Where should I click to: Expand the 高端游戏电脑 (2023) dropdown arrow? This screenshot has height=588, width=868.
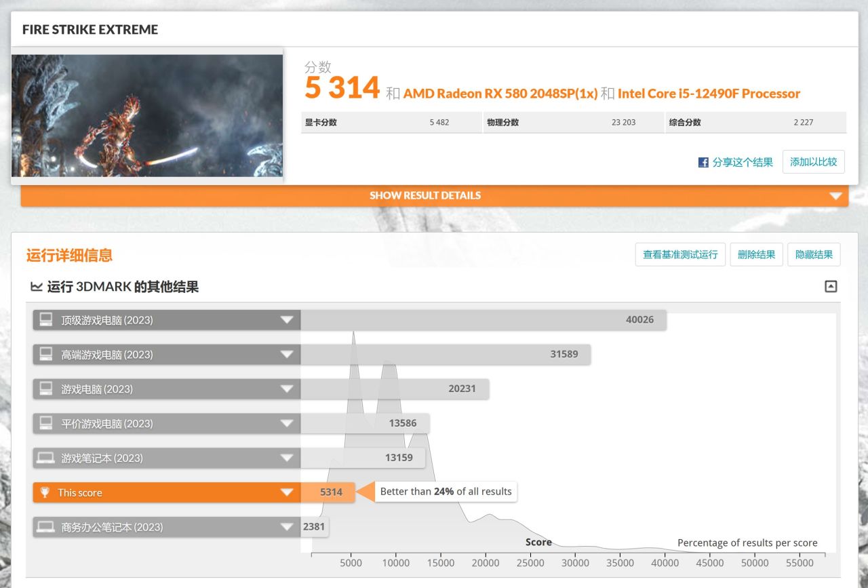[x=288, y=355]
